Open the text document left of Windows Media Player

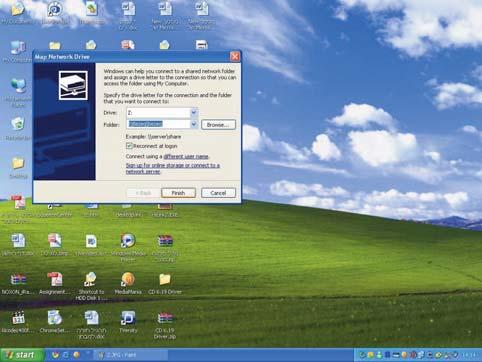(91, 241)
